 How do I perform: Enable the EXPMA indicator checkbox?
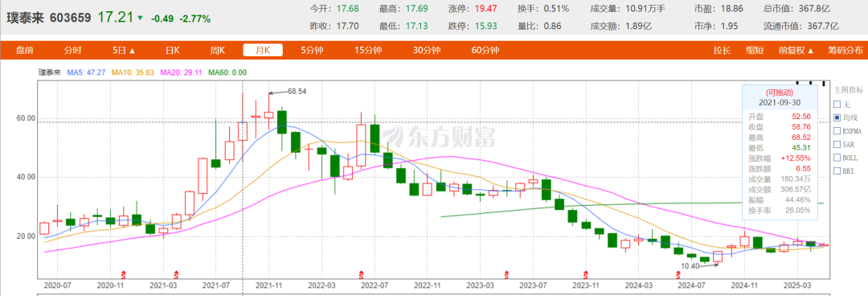(x=837, y=131)
